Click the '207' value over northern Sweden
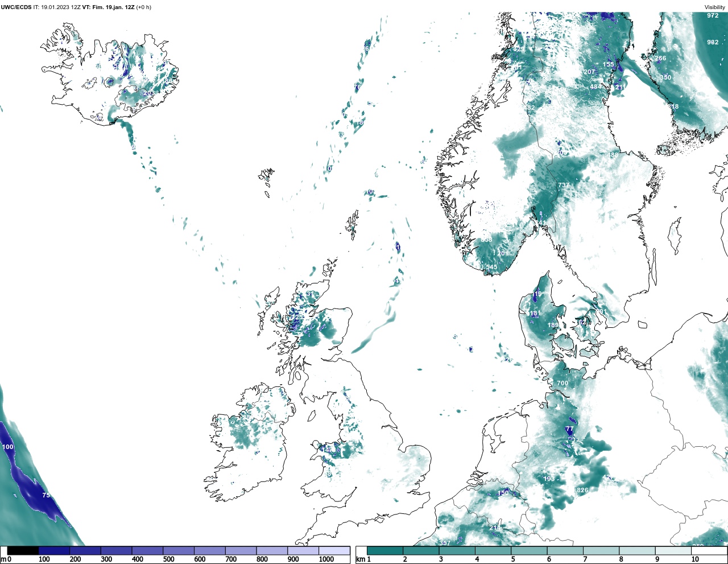This screenshot has height=564, width=728. pyautogui.click(x=589, y=72)
